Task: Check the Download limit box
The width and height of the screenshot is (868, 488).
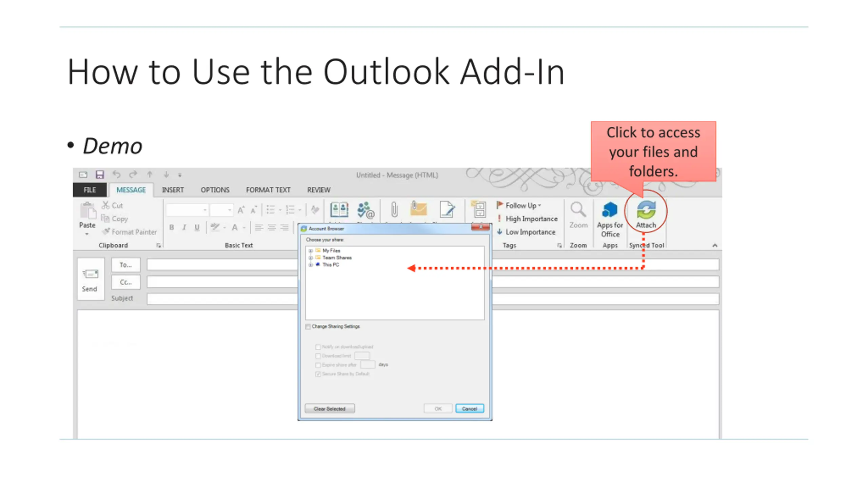Action: pyautogui.click(x=318, y=356)
